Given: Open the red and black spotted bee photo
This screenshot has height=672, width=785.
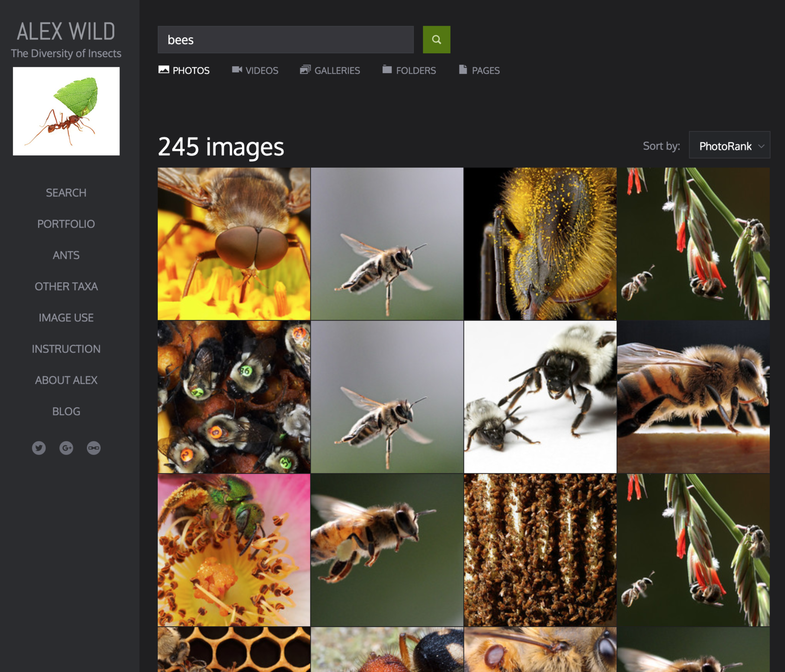Looking at the screenshot, I should (387, 650).
